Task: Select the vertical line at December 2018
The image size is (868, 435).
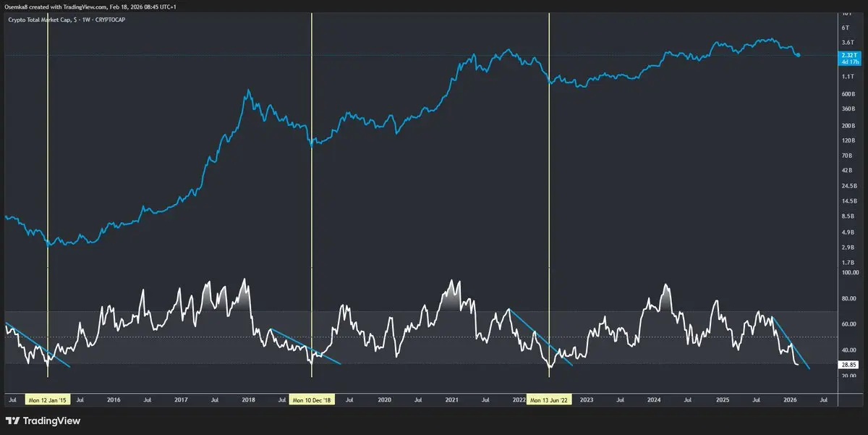Action: (312, 194)
